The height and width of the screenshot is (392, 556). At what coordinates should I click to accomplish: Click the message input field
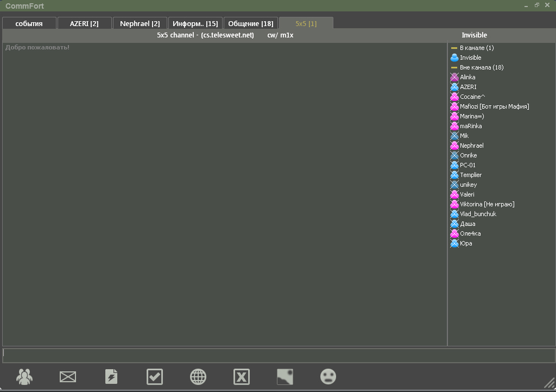coord(278,355)
